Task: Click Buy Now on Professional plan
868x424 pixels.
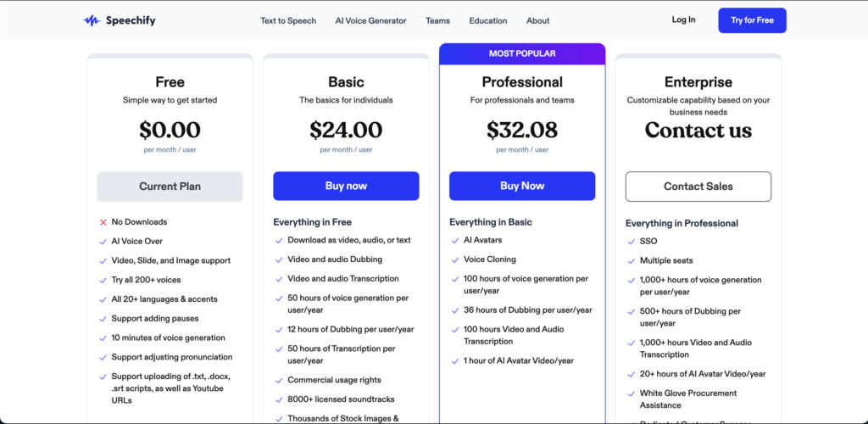Action: [x=522, y=186]
